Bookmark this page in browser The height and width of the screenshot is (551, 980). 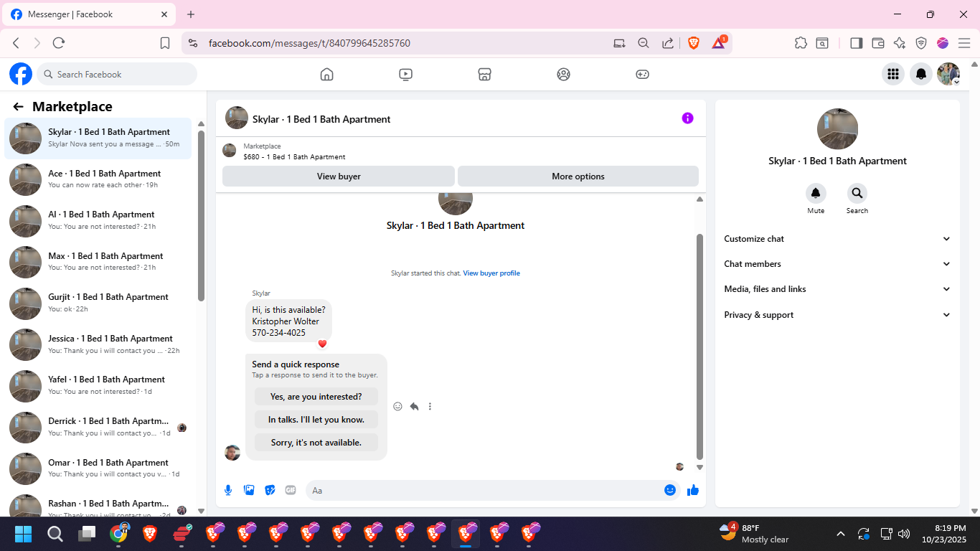pos(165,43)
